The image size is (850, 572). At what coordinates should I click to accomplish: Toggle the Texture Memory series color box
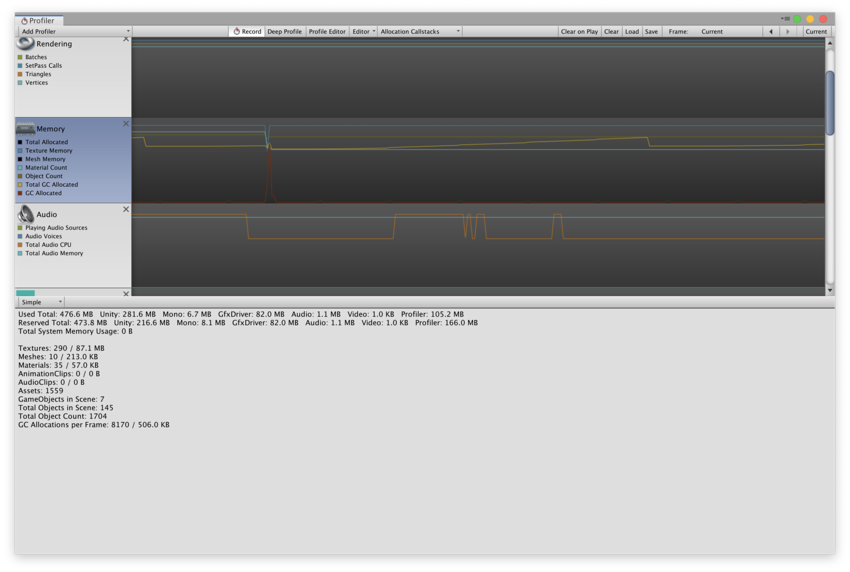tap(20, 151)
